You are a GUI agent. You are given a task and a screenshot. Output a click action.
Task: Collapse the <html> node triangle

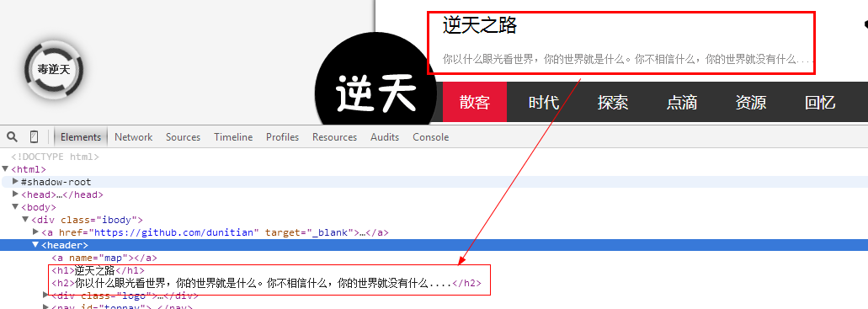6,169
